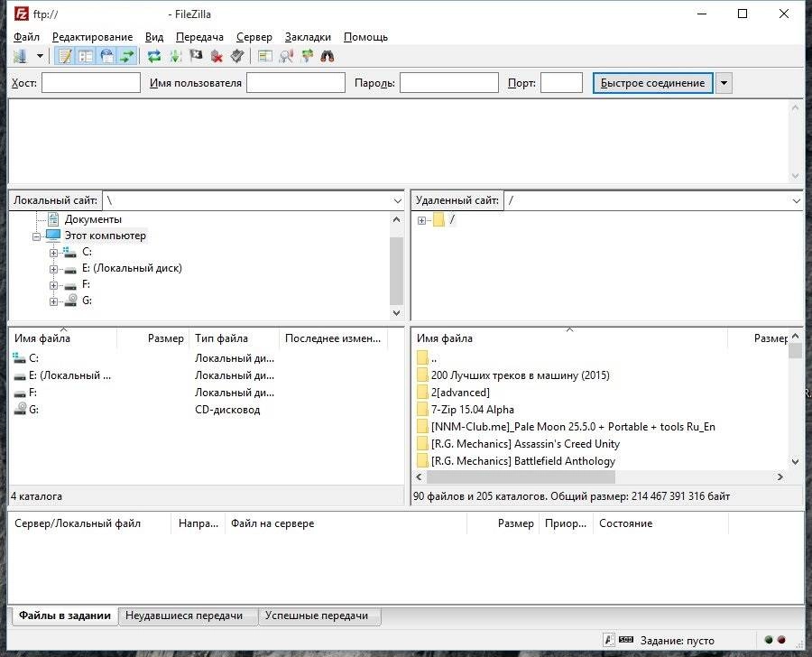Expand C: drive in local tree
The height and width of the screenshot is (657, 812).
[53, 253]
